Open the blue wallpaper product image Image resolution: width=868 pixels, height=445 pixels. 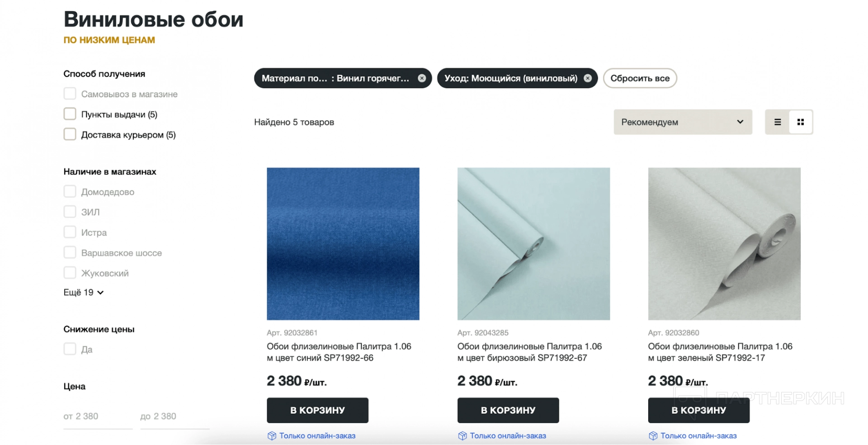[x=343, y=244]
